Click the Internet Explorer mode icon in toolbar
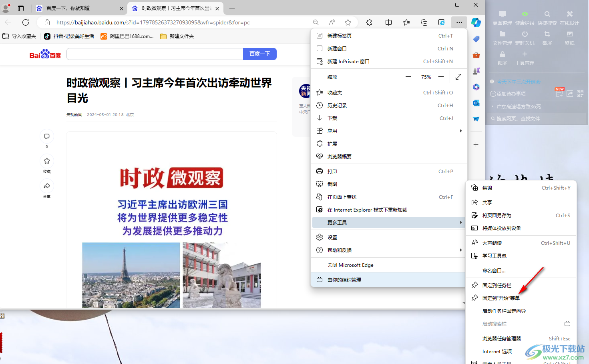 442,22
